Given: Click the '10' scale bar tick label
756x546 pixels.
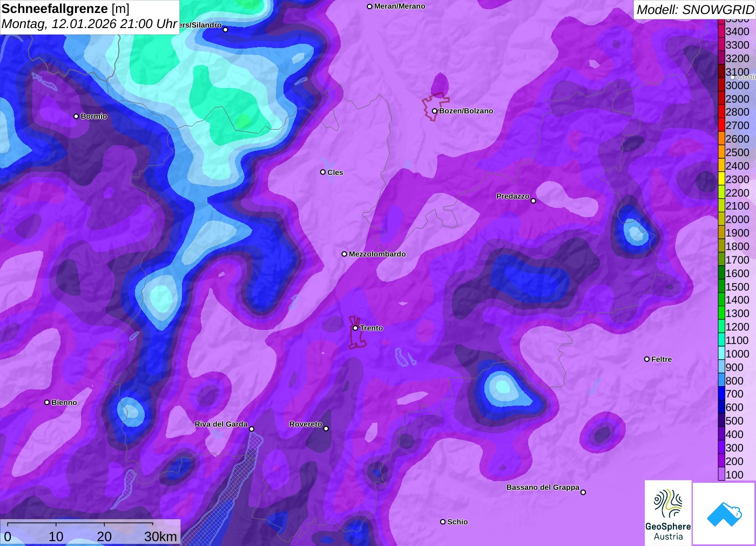Looking at the screenshot, I should 56,536.
